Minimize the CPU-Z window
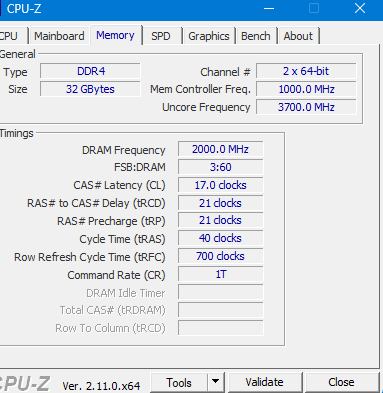 coord(269,9)
